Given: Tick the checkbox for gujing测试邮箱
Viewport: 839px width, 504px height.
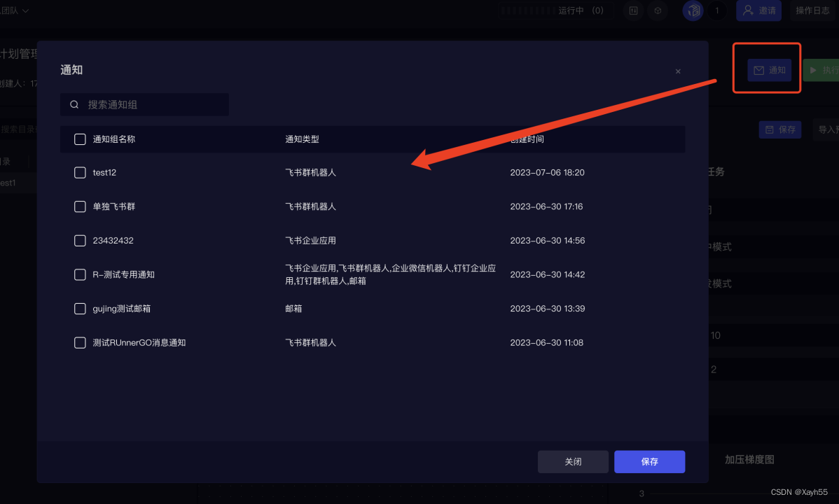Looking at the screenshot, I should (x=80, y=309).
